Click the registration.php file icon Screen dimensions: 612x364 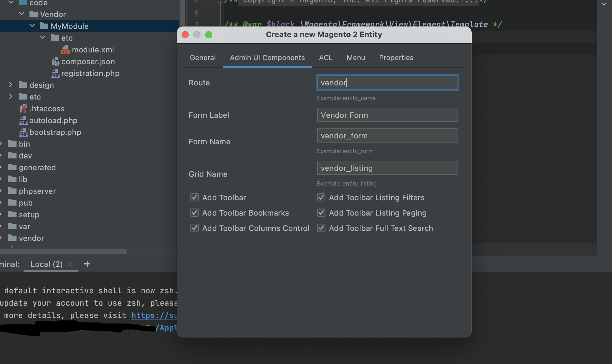(x=55, y=73)
